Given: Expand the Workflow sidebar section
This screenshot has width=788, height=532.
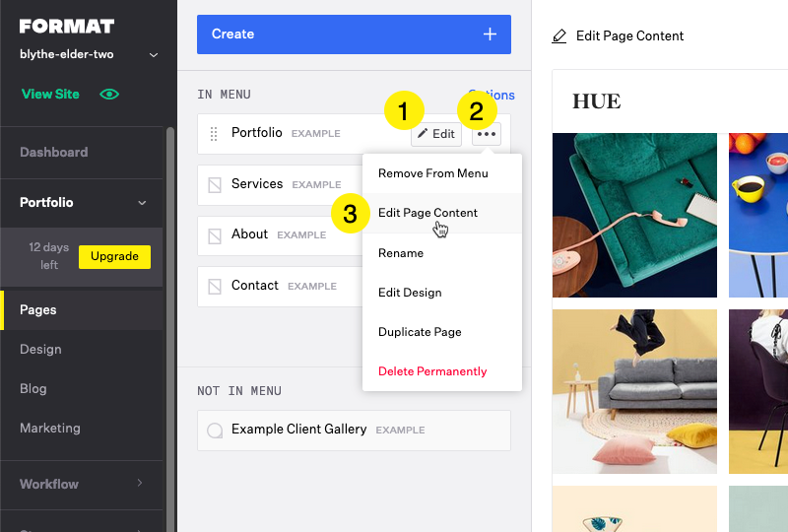Looking at the screenshot, I should pos(140,484).
